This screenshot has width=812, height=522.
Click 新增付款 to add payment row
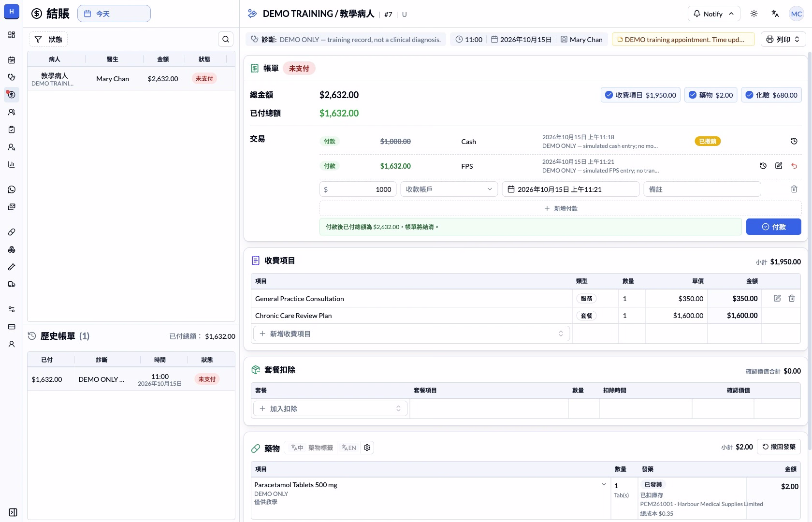[x=560, y=208]
